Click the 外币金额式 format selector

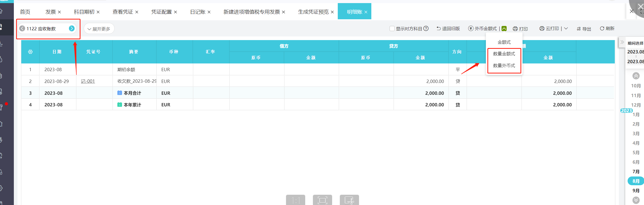(x=483, y=29)
